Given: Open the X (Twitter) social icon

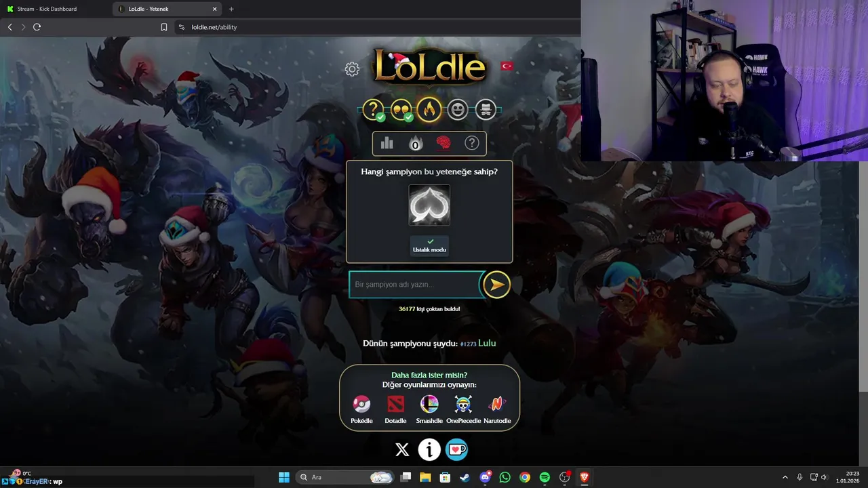Looking at the screenshot, I should (x=402, y=449).
